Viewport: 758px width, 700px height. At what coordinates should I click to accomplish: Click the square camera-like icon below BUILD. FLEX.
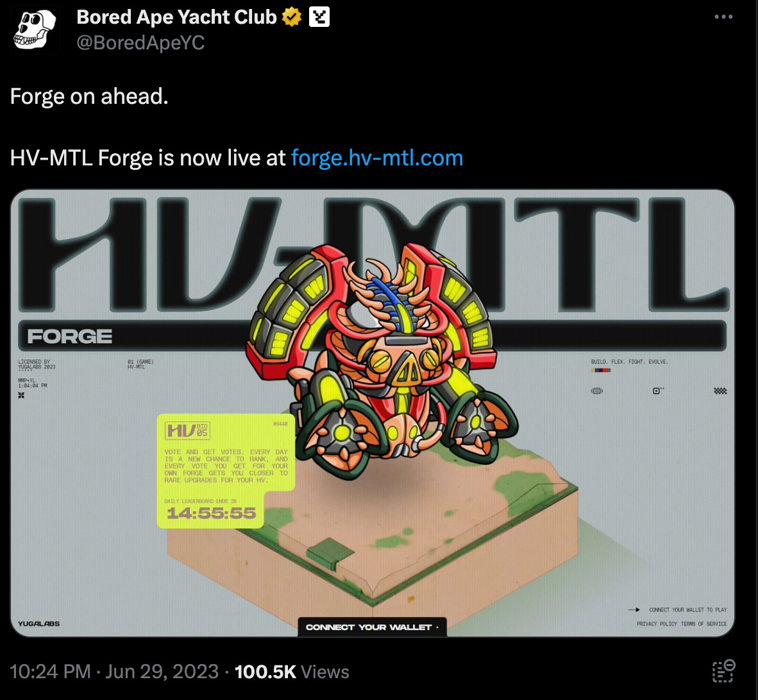(x=658, y=390)
